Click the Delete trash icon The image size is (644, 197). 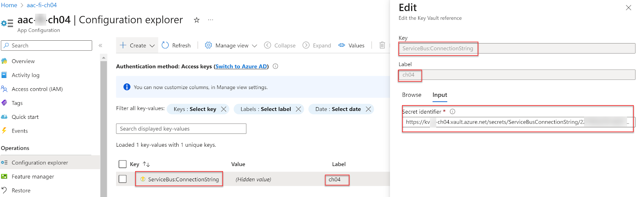(x=382, y=46)
